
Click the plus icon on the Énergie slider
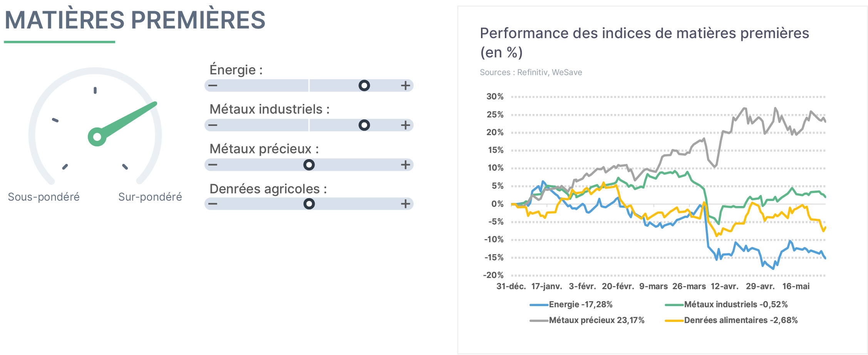pos(405,85)
